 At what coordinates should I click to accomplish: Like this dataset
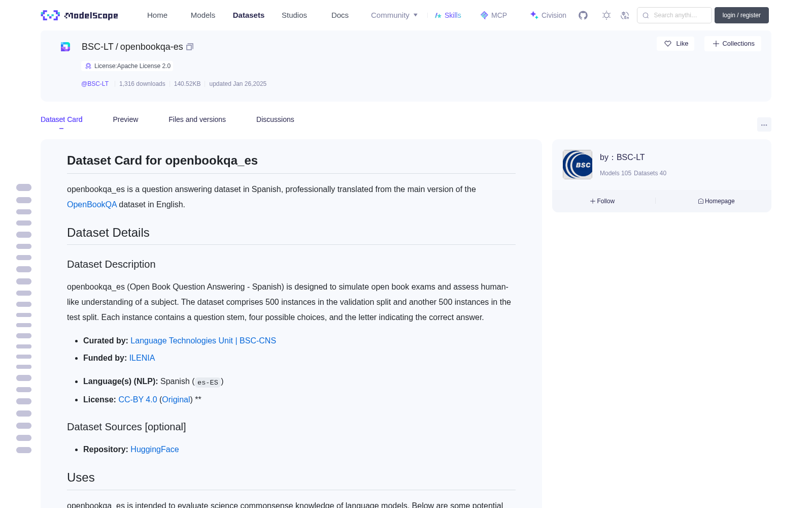point(675,44)
